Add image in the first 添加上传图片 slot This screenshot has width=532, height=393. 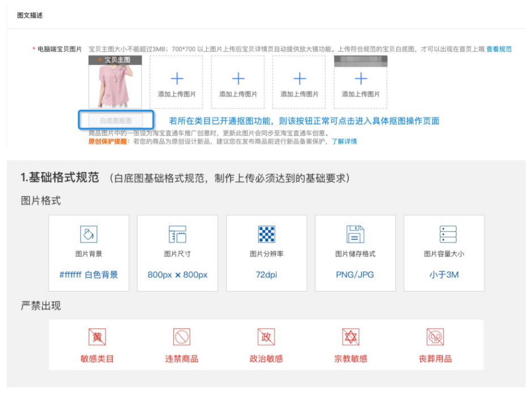(x=176, y=83)
